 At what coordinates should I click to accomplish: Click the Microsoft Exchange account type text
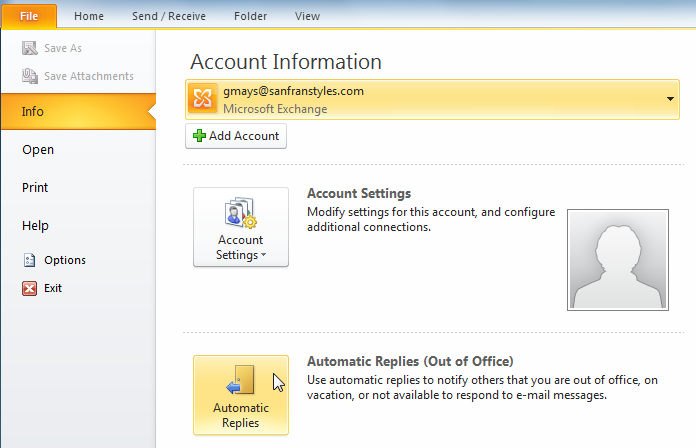pyautogui.click(x=275, y=109)
